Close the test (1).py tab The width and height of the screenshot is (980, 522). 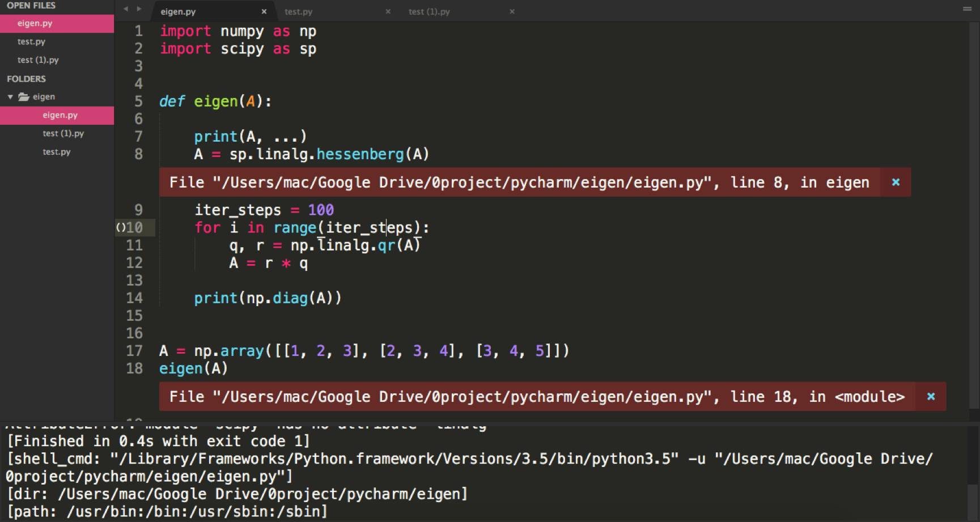point(512,11)
